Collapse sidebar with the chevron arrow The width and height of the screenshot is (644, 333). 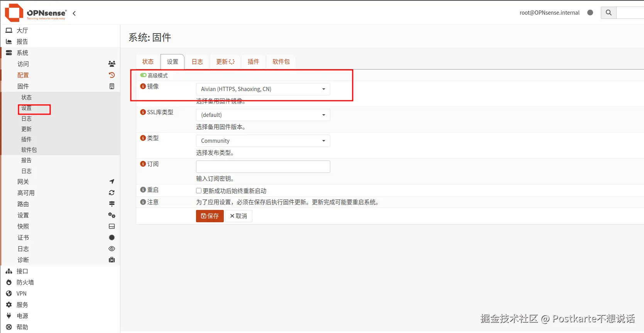tap(74, 13)
